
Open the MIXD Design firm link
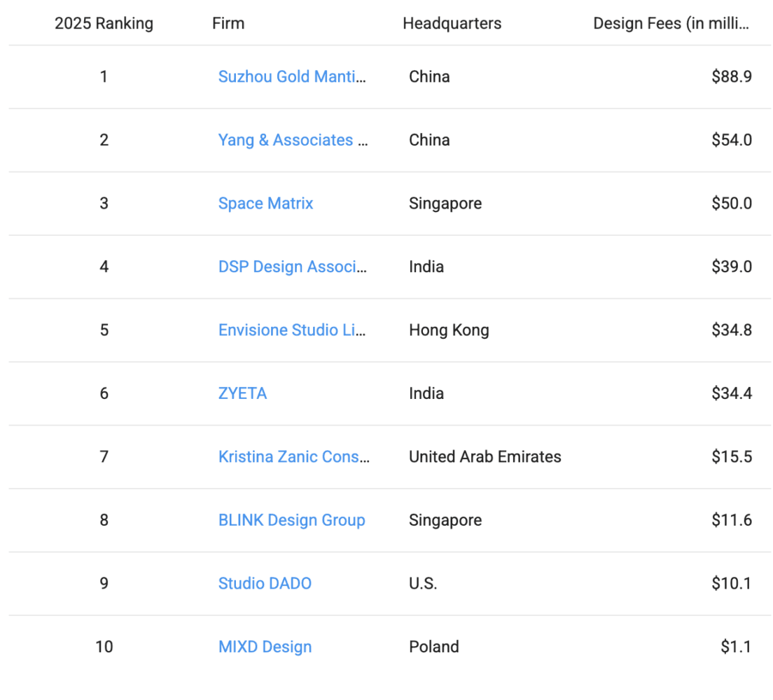click(x=265, y=647)
